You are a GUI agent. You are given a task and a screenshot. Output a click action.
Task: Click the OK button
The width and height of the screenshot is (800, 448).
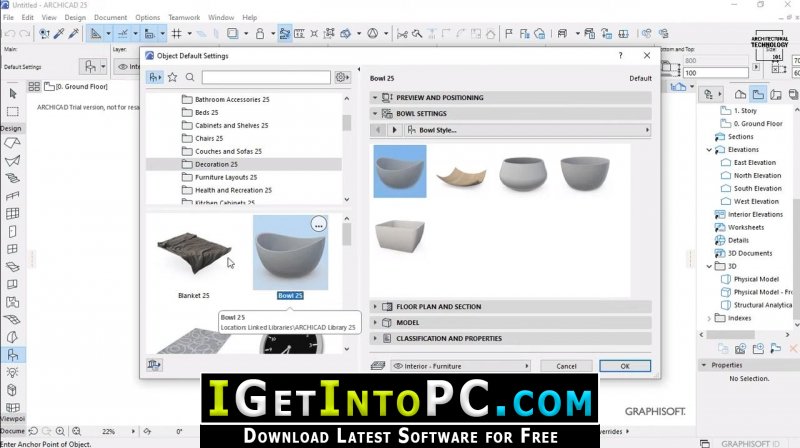625,366
